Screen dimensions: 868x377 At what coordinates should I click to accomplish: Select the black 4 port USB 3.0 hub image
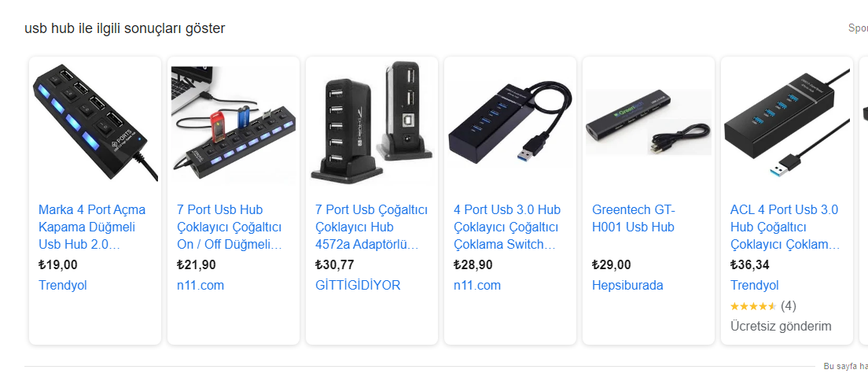click(x=509, y=122)
